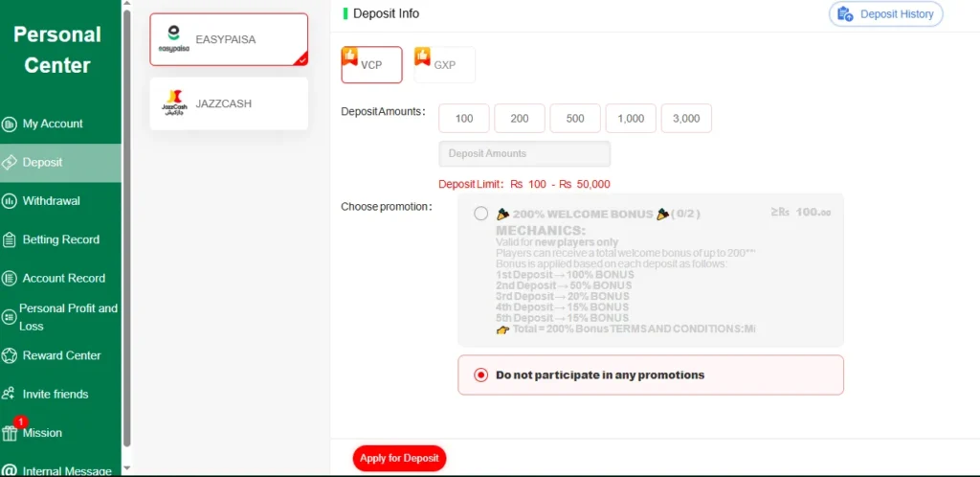Click the sidebar vertical scrollbar
Screen dimensions: 980x477
coord(127,228)
